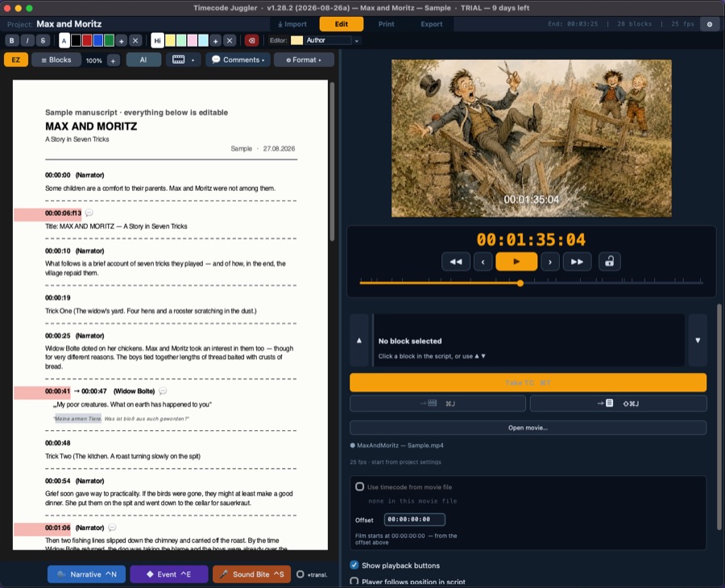Go to the previous block with the up arrow

point(359,340)
